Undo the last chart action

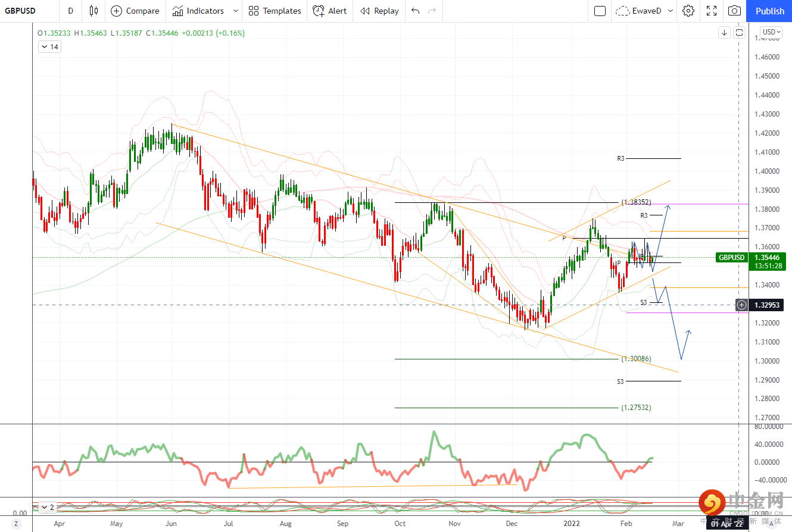[x=415, y=11]
